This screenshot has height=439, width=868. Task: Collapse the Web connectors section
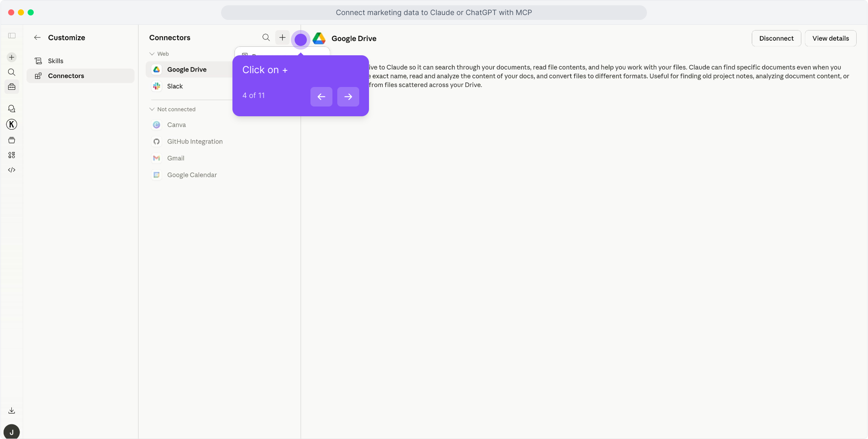click(x=152, y=53)
